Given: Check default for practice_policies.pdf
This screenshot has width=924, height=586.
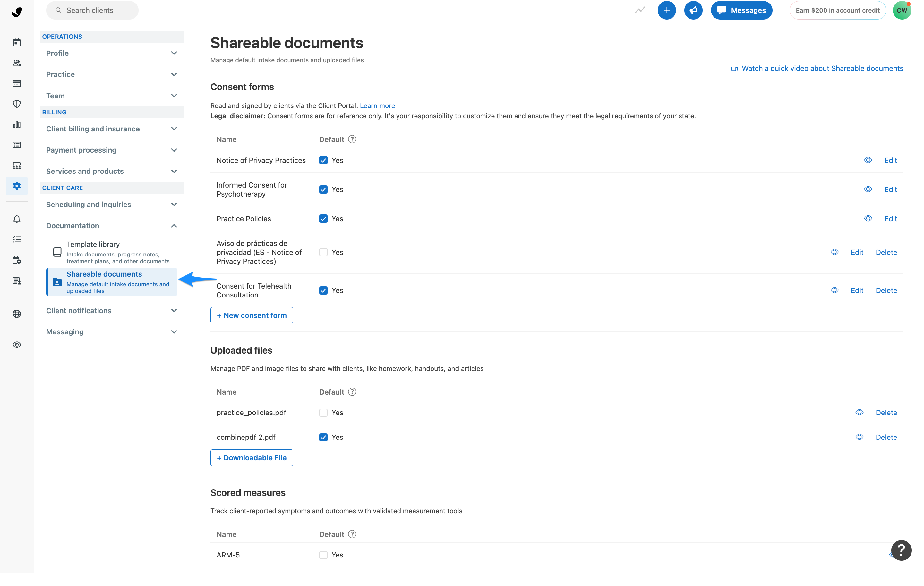Looking at the screenshot, I should (x=323, y=413).
